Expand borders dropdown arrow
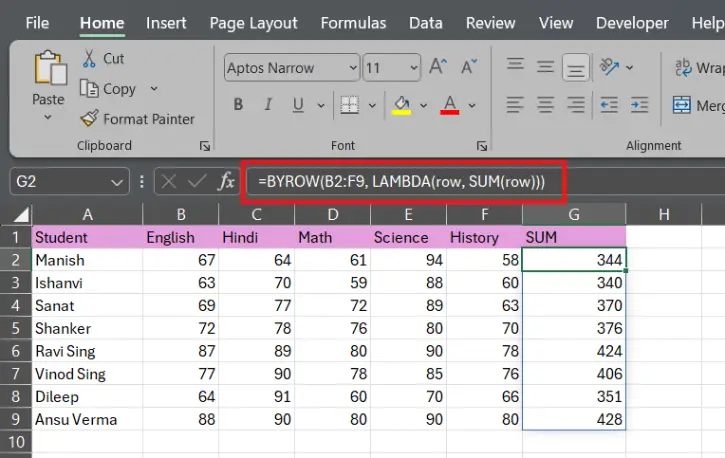Image resolution: width=725 pixels, height=458 pixels. click(x=372, y=105)
